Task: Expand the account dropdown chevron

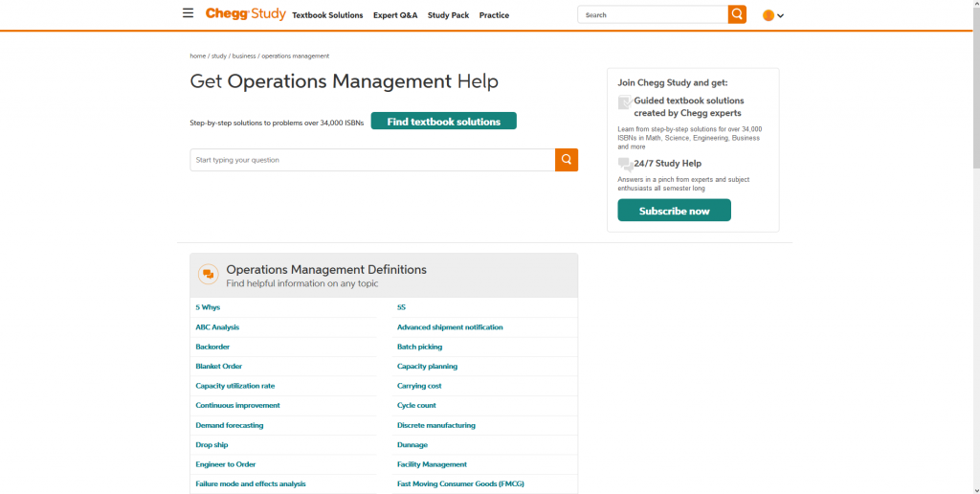Action: pos(781,15)
